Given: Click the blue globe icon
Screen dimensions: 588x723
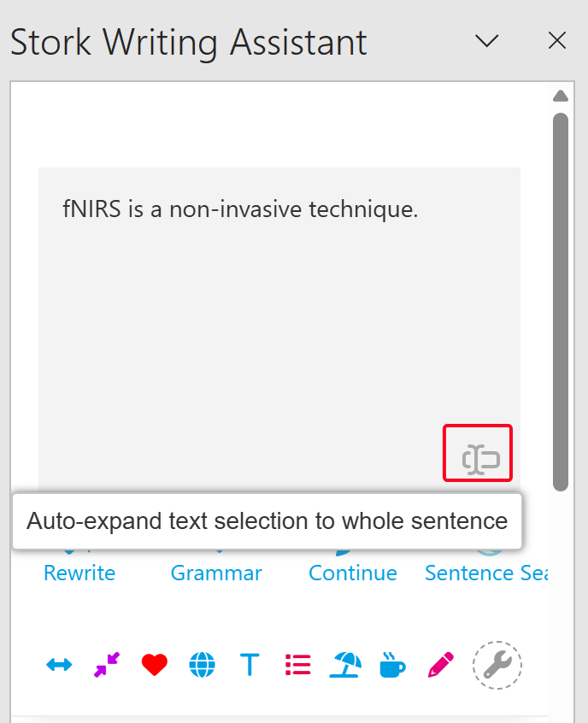Looking at the screenshot, I should (202, 665).
